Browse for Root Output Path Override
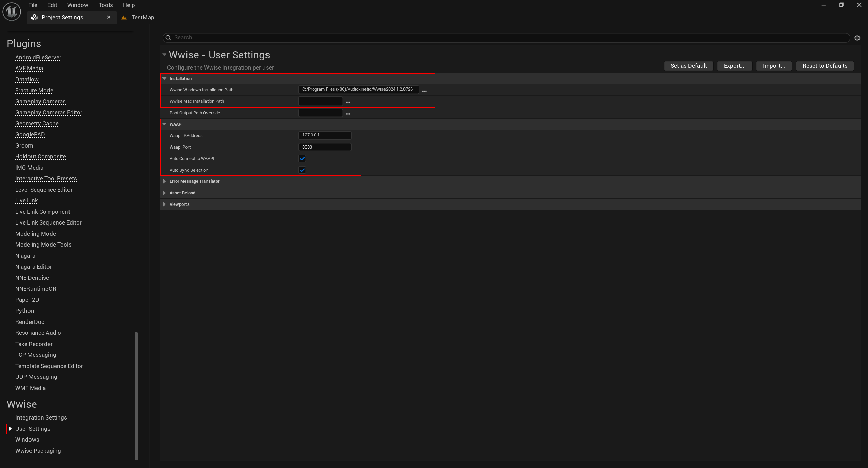The height and width of the screenshot is (468, 868). [348, 113]
